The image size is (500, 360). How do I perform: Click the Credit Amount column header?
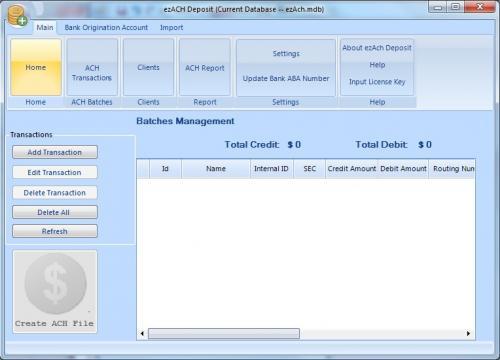[352, 169]
